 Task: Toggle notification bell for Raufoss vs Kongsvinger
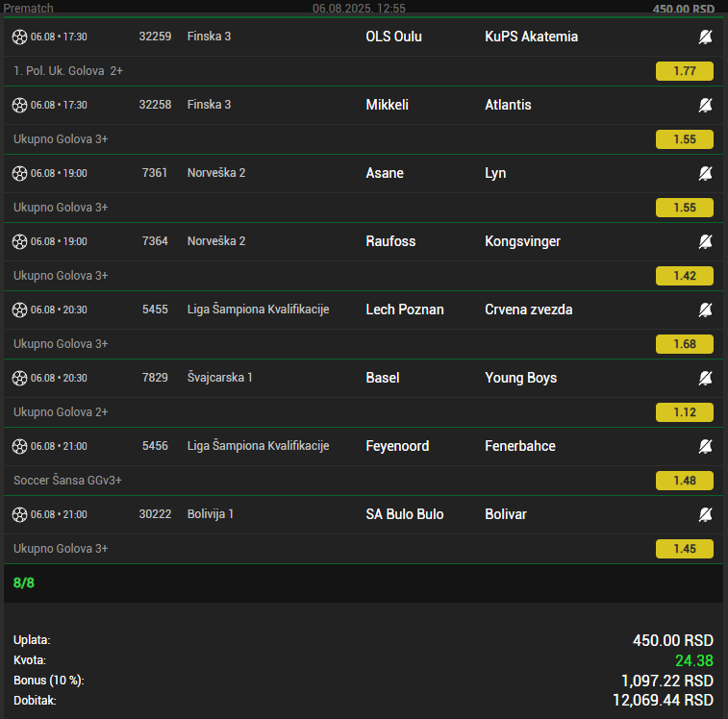coord(705,241)
